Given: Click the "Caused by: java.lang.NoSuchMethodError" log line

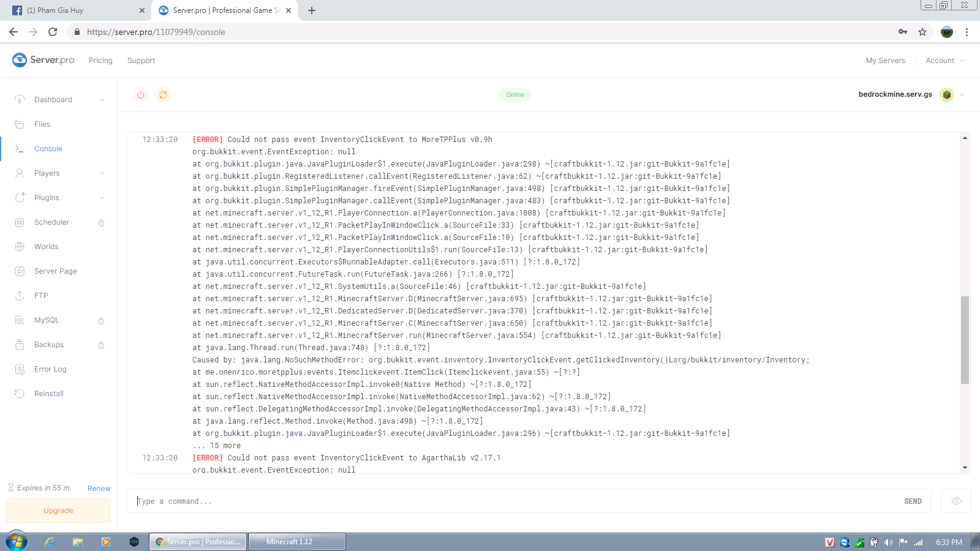Looking at the screenshot, I should coord(501,360).
